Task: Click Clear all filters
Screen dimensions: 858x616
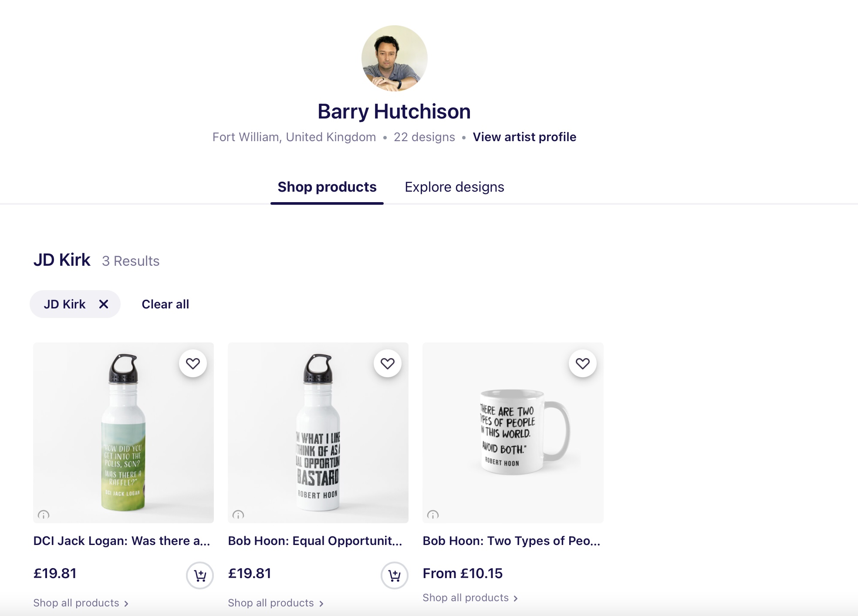Action: pyautogui.click(x=166, y=304)
